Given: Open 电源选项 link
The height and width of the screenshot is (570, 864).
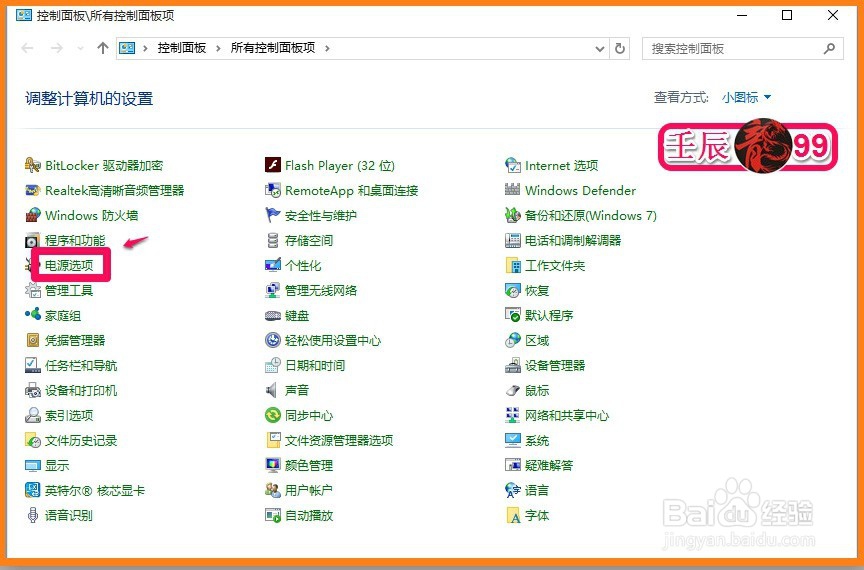Looking at the screenshot, I should [69, 265].
